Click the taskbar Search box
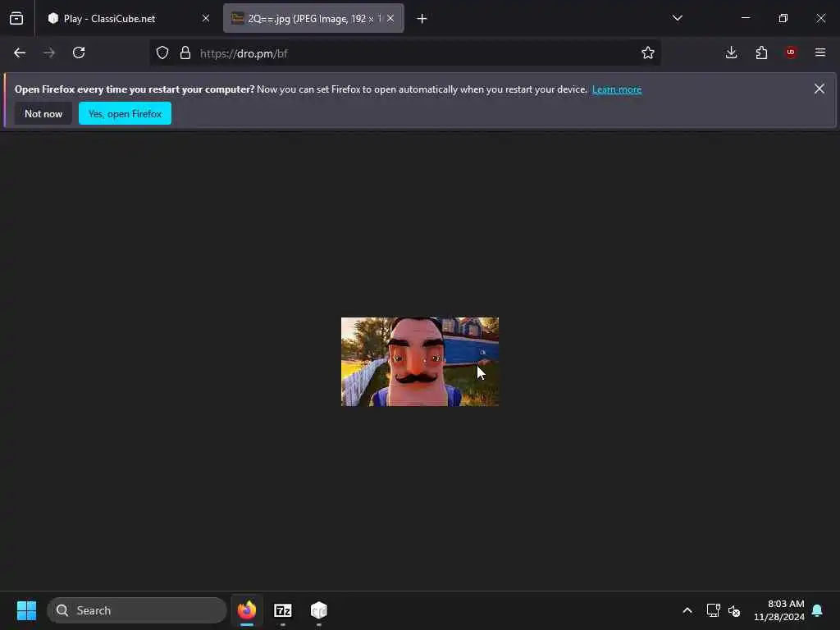 click(x=137, y=610)
